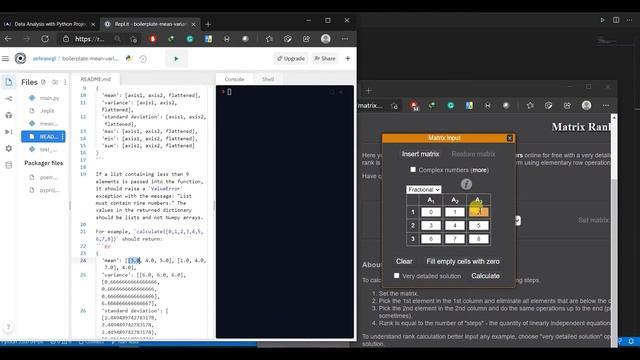Screen dimensions: 640x360
Task: Click the matrix page vertical scrollbar
Action: pos(613,231)
